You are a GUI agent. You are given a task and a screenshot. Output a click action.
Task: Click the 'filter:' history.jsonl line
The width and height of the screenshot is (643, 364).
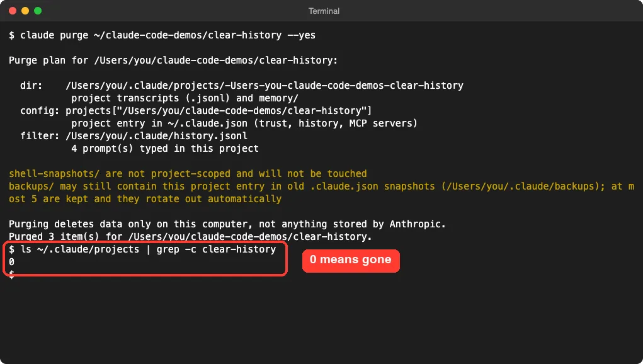click(x=134, y=135)
